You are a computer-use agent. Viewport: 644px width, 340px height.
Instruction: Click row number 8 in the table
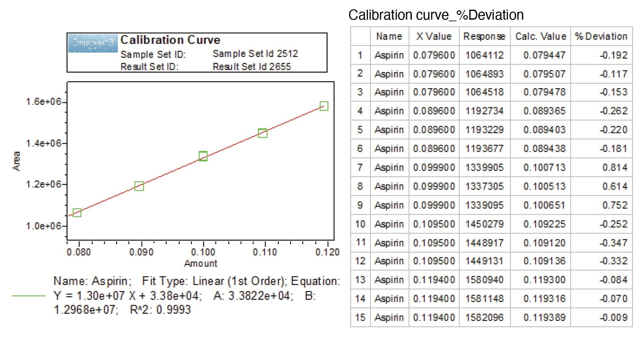click(x=360, y=186)
